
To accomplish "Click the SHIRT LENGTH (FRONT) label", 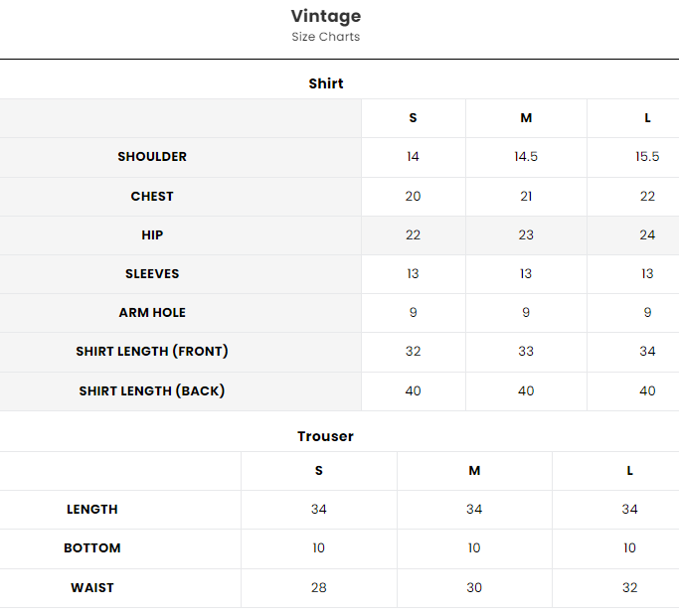I will pyautogui.click(x=152, y=352).
